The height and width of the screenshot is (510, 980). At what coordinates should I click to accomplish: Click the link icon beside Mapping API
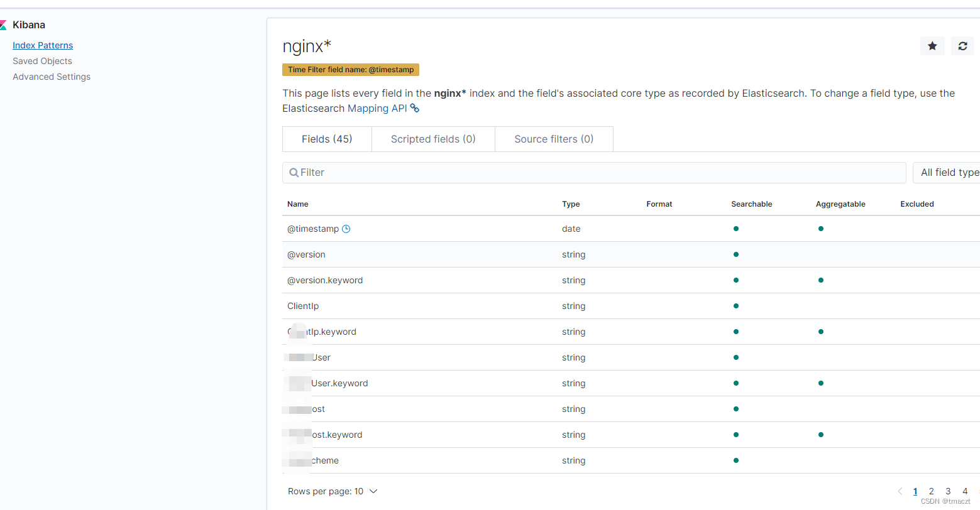(x=415, y=108)
